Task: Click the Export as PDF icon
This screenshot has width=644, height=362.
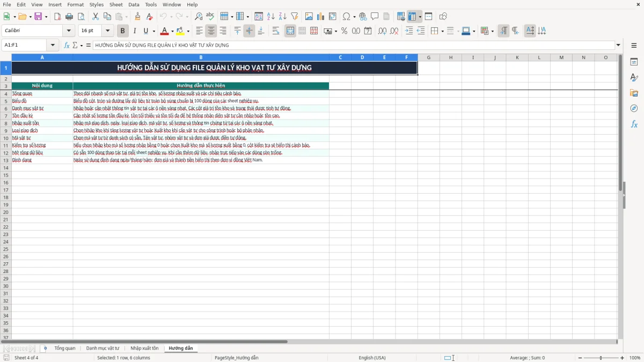Action: (57, 17)
